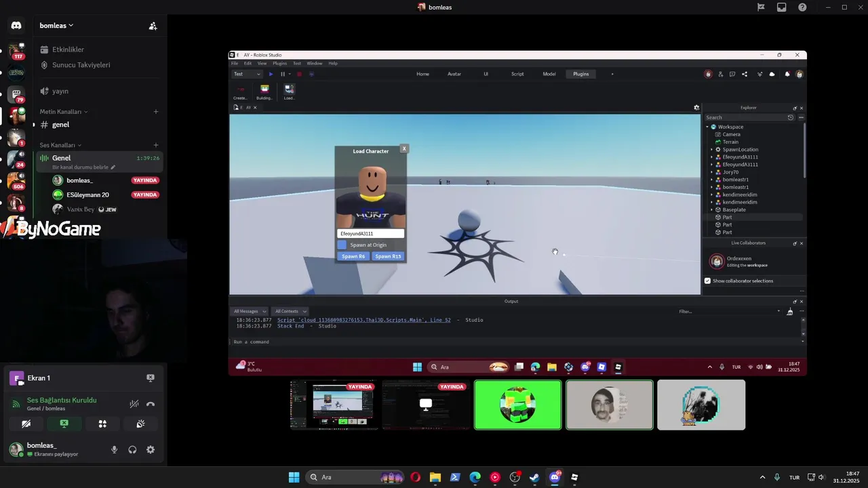This screenshot has height=488, width=868.
Task: Open the Discord help question mark icon
Action: pos(803,7)
